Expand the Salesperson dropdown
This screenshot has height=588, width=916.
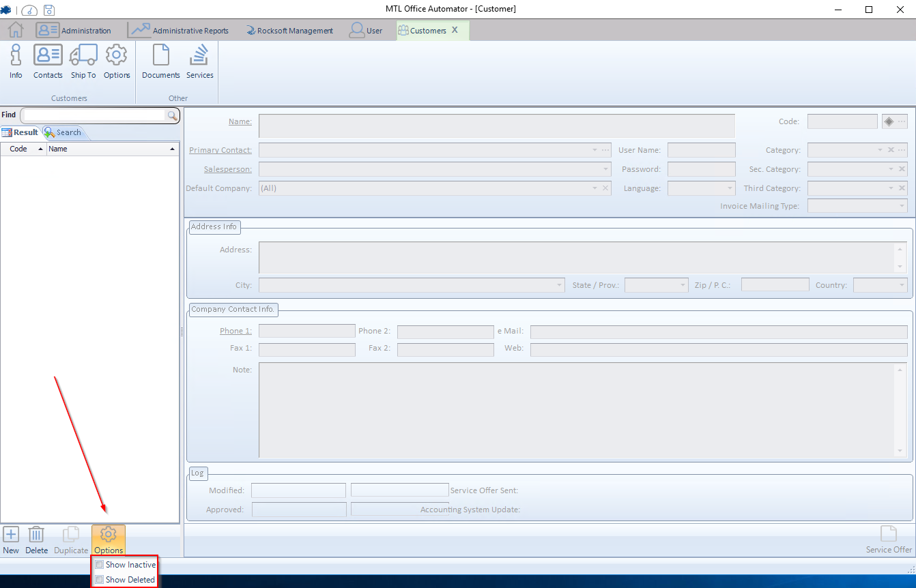605,169
